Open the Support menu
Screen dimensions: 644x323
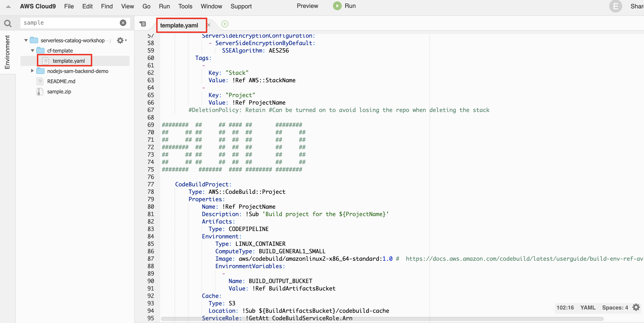(x=241, y=6)
